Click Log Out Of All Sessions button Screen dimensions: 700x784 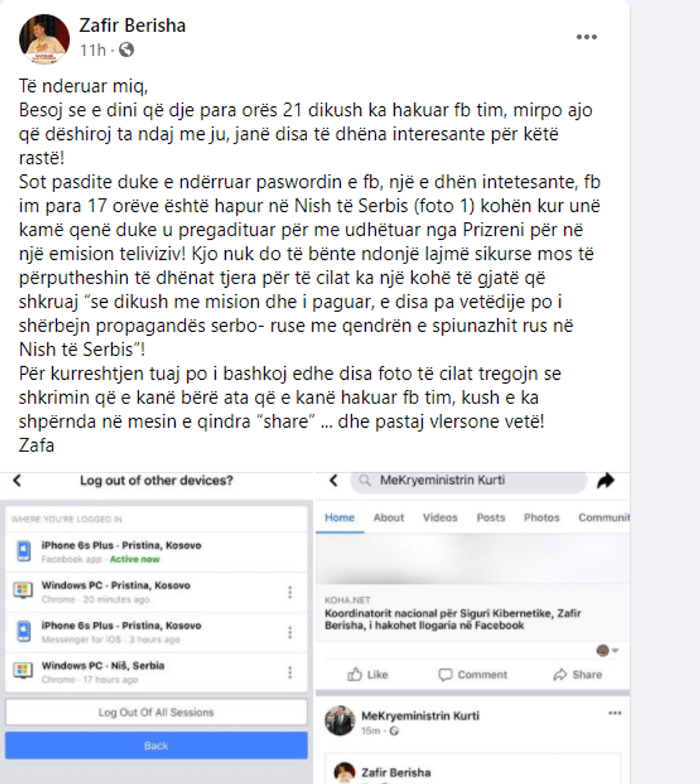tap(156, 712)
